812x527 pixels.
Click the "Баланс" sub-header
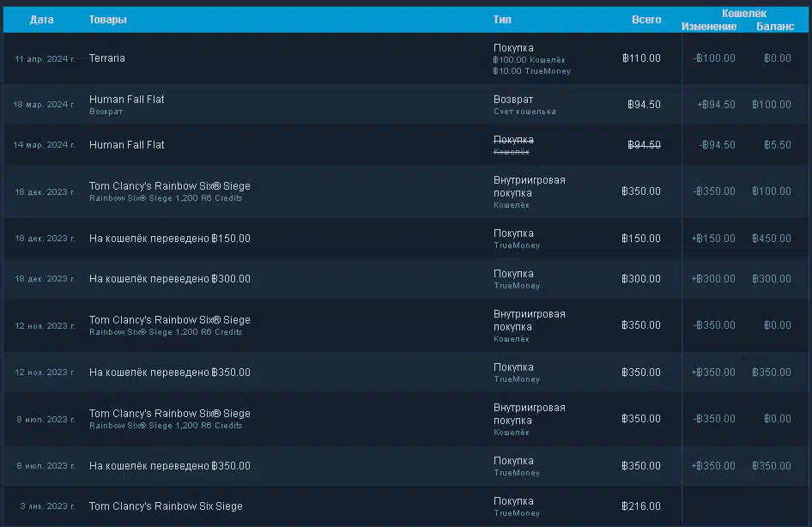coord(775,27)
